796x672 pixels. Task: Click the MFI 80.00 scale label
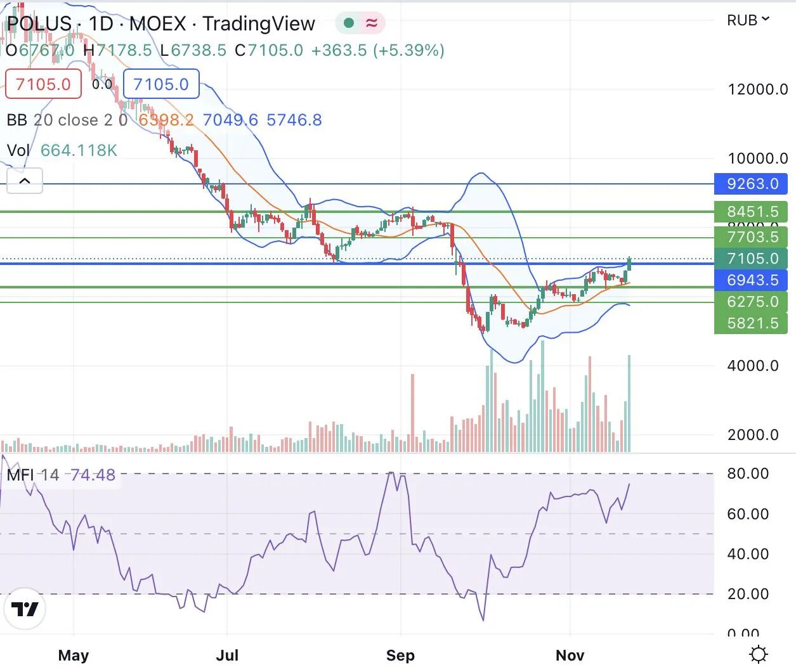point(748,474)
